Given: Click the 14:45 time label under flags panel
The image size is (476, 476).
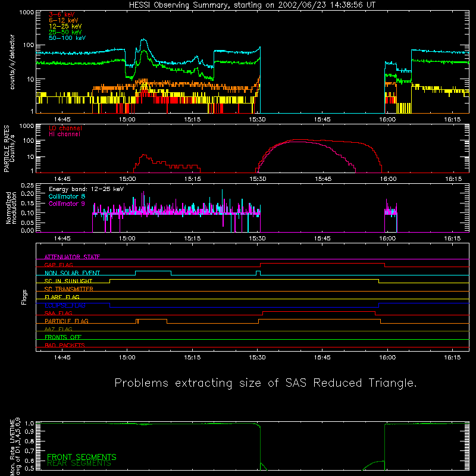Looking at the screenshot, I should click(x=62, y=358).
